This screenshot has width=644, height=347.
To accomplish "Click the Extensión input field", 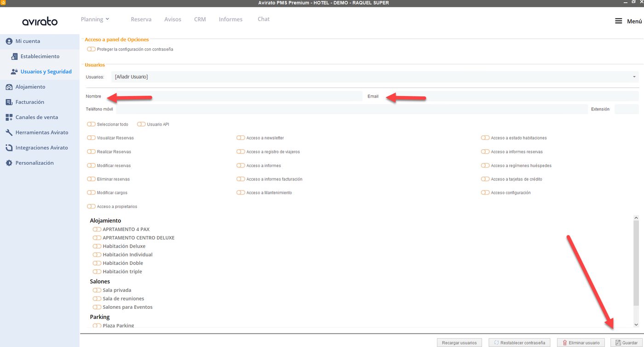I will [627, 109].
